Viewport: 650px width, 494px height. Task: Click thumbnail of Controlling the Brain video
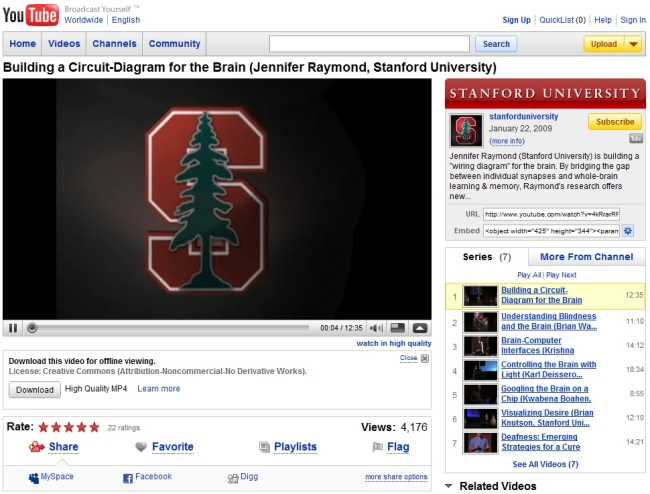pos(480,370)
